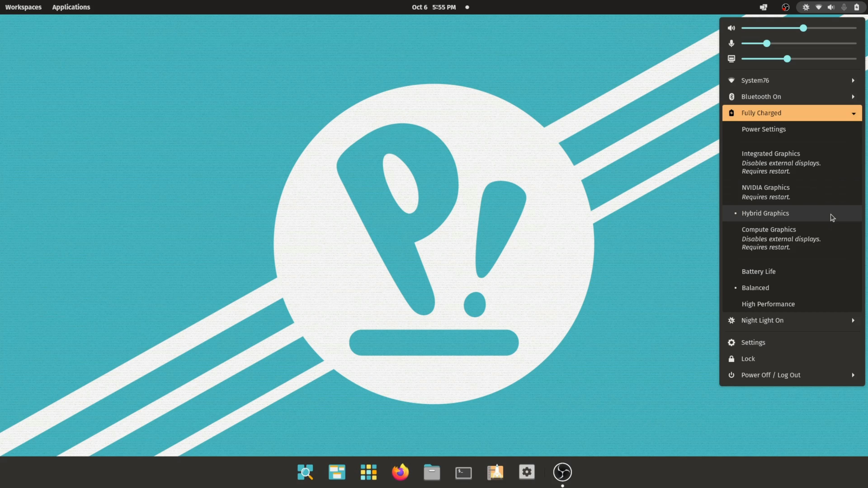This screenshot has width=868, height=488.
Task: Launch the Terminal from dock
Action: coord(464,473)
